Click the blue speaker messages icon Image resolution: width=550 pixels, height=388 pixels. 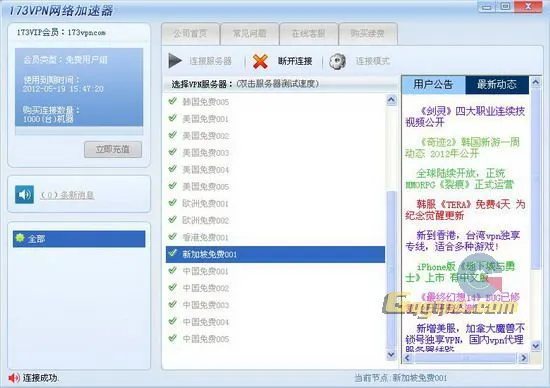click(25, 194)
